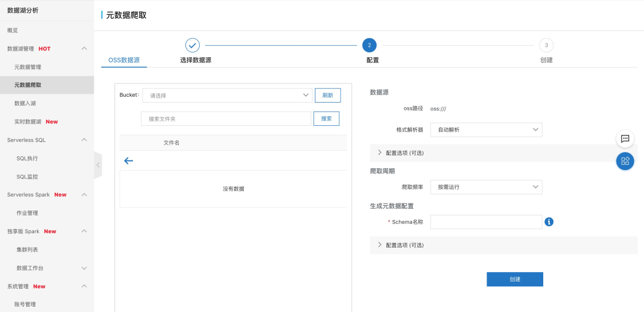Expand 配置选项 (可选) under 数据源

pyautogui.click(x=404, y=153)
